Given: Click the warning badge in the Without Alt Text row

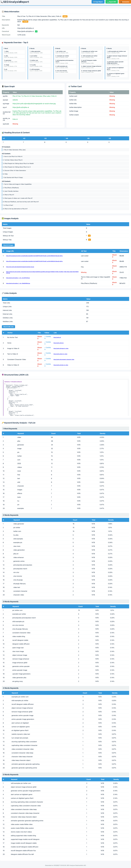Looking at the screenshot, I should click(x=89, y=235).
